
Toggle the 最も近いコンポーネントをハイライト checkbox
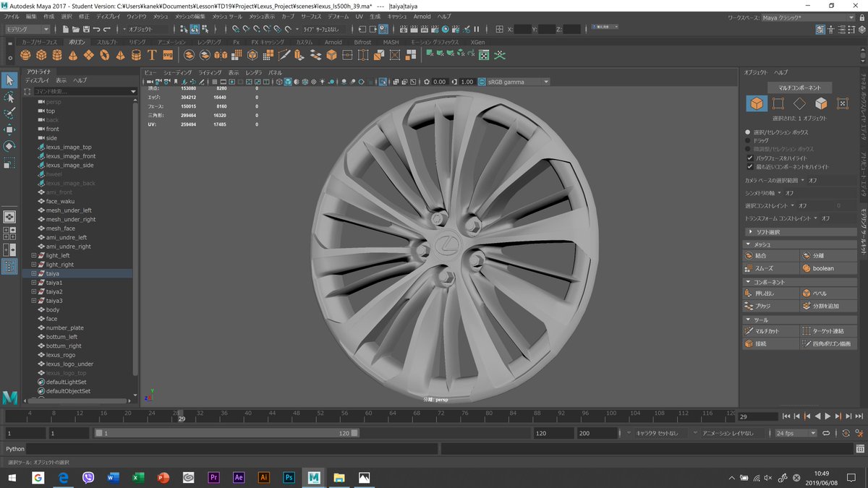point(749,166)
